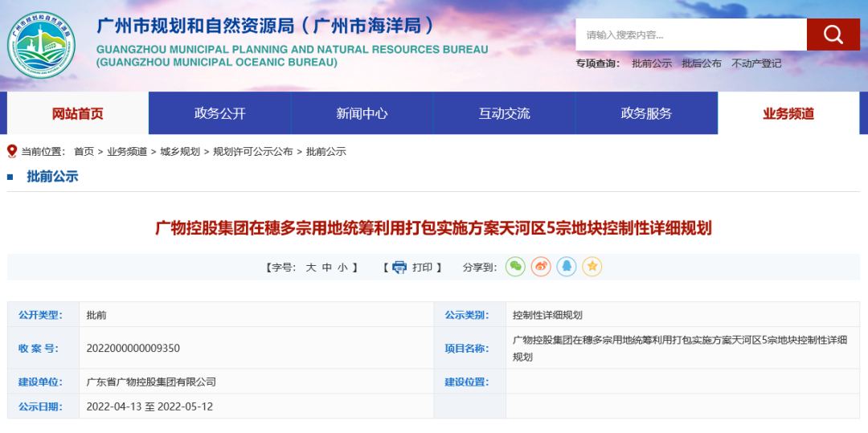The height and width of the screenshot is (433, 868).
Task: Click the 公开类型 label
Action: 40,315
